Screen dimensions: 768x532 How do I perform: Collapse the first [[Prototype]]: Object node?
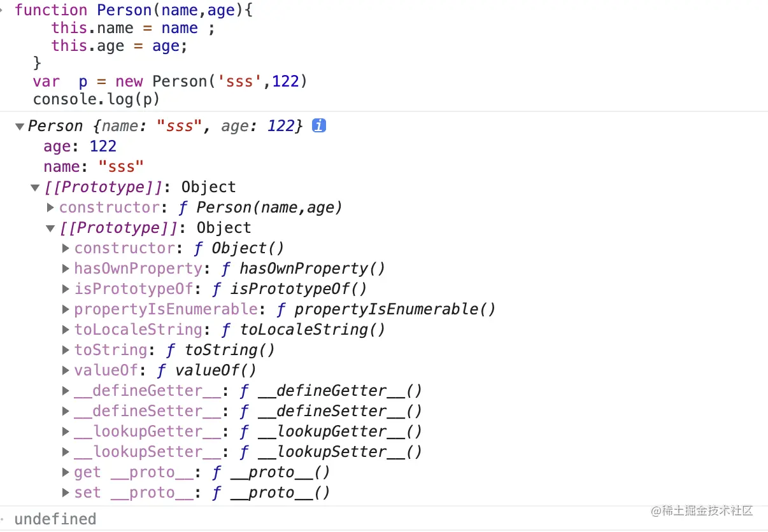[x=35, y=187]
